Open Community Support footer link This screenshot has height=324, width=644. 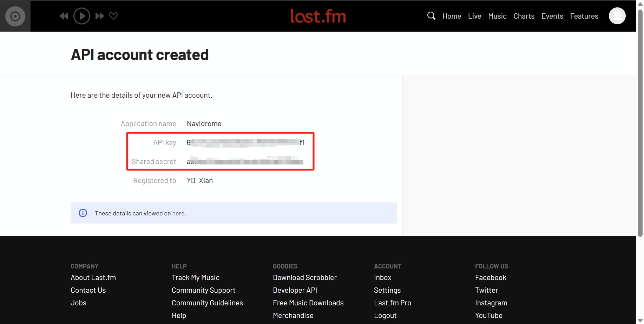pos(203,290)
